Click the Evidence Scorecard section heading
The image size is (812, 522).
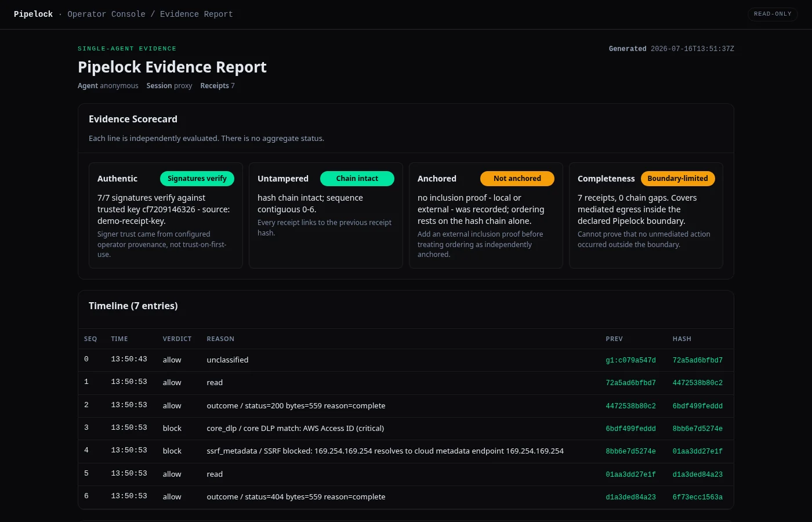click(x=133, y=119)
